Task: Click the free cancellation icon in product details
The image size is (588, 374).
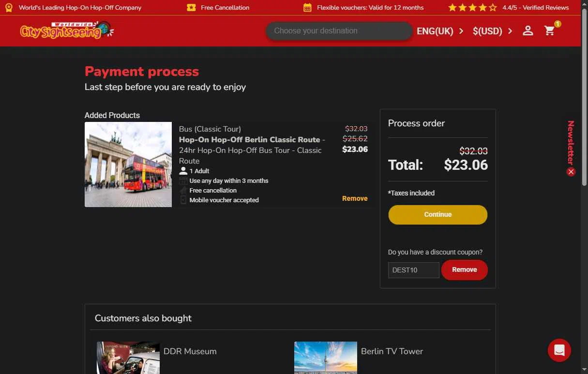Action: click(183, 190)
